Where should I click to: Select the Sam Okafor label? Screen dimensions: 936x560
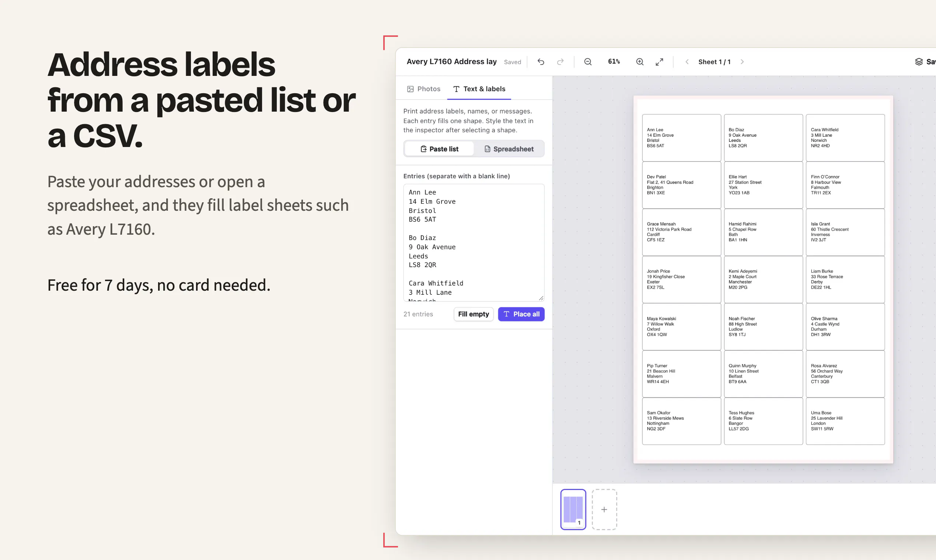pyautogui.click(x=681, y=421)
